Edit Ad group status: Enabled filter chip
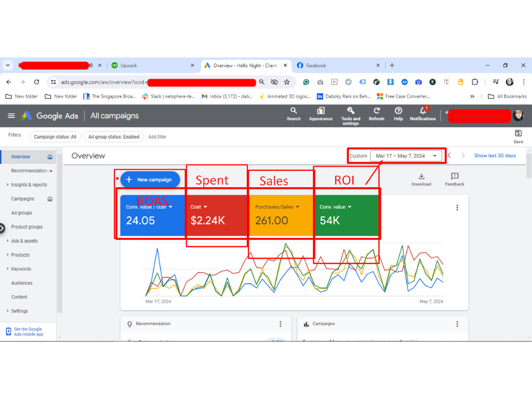The height and width of the screenshot is (399, 532). click(x=114, y=137)
